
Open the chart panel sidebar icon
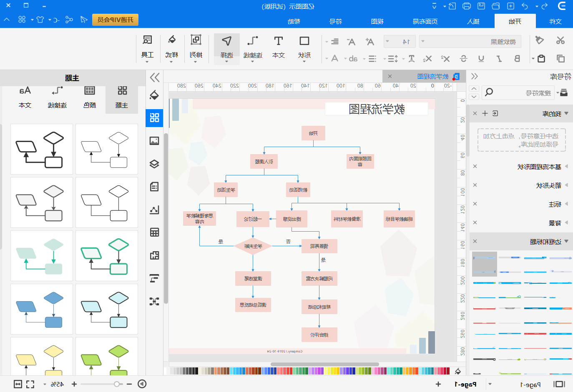click(154, 210)
